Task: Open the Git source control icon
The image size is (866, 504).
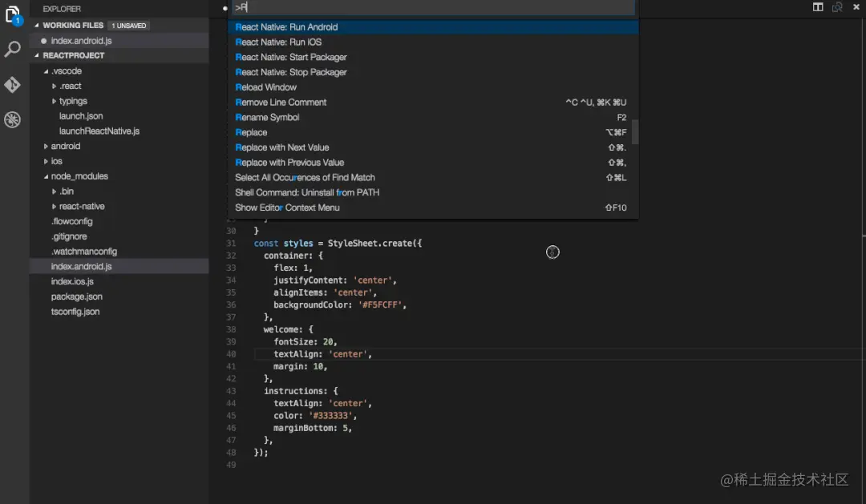Action: pos(12,84)
